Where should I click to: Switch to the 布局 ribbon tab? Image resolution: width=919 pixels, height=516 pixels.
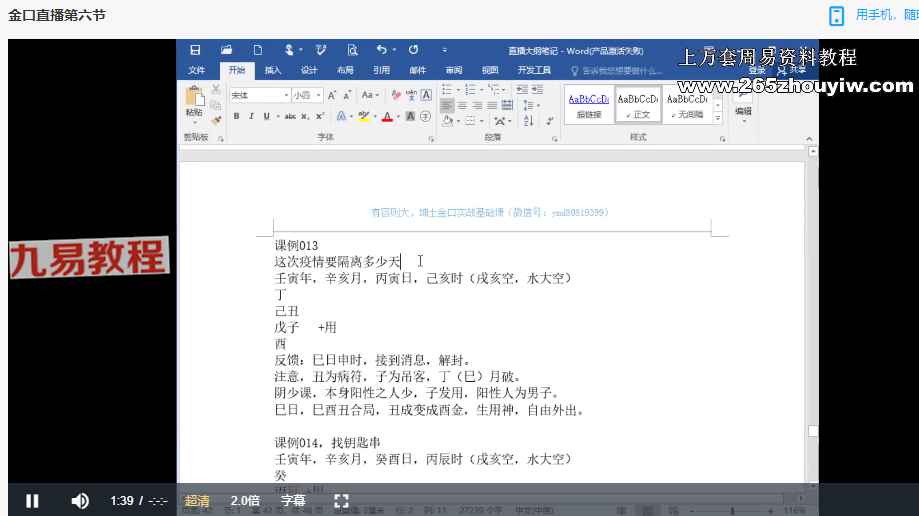pos(345,71)
